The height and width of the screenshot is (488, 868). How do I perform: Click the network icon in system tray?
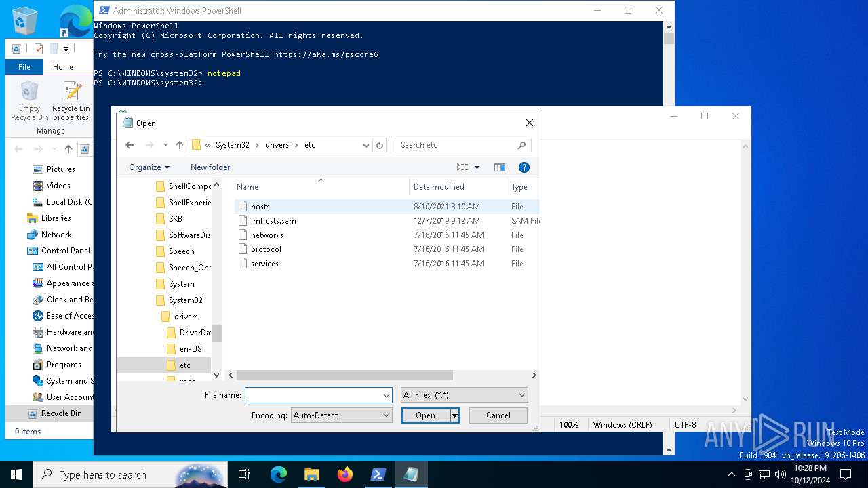click(x=764, y=474)
